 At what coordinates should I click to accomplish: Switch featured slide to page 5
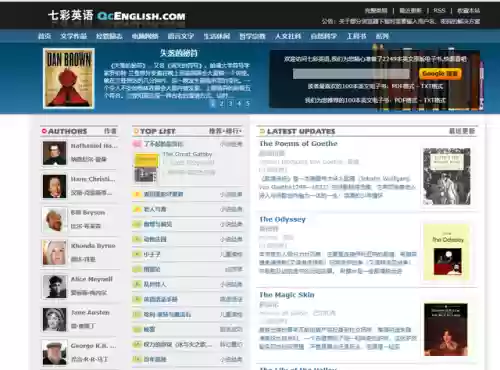click(x=247, y=104)
